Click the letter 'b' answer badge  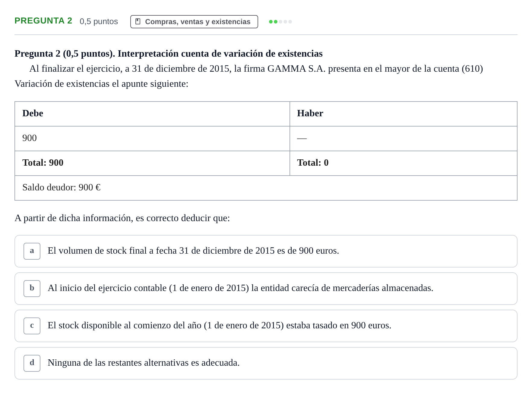[32, 289]
